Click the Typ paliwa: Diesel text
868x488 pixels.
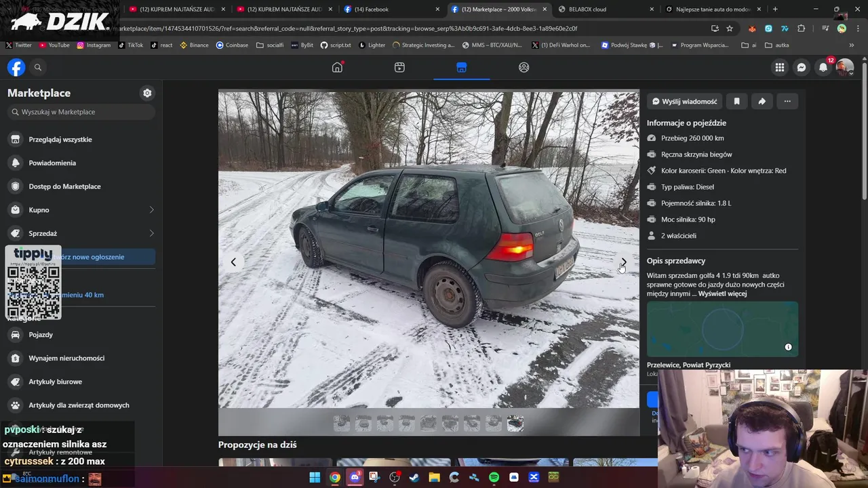(688, 186)
